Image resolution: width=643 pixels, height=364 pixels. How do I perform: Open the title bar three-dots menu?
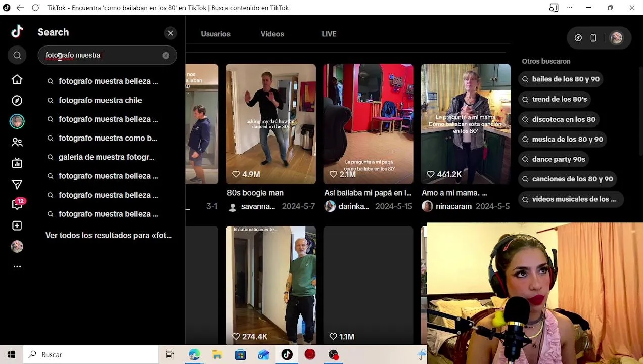pyautogui.click(x=570, y=8)
